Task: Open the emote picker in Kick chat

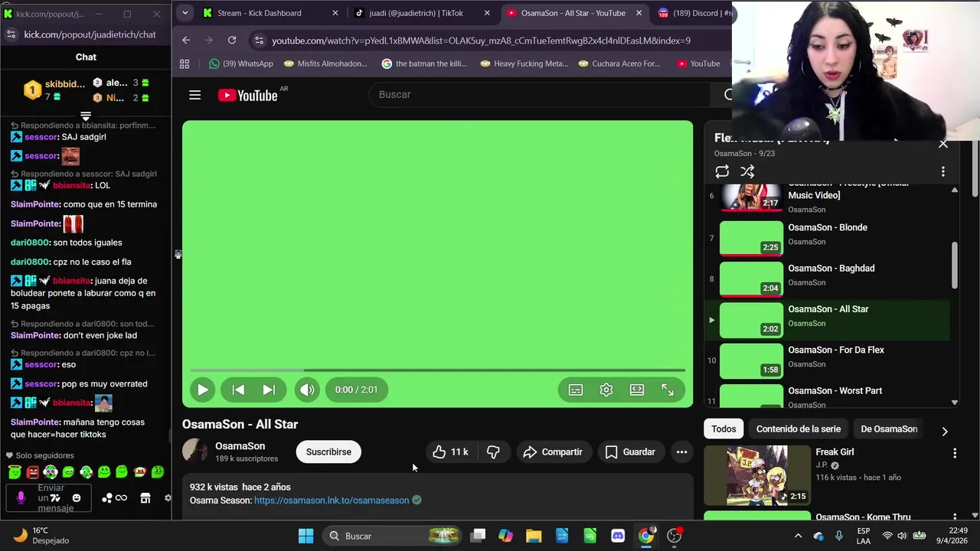Action: coord(76,498)
